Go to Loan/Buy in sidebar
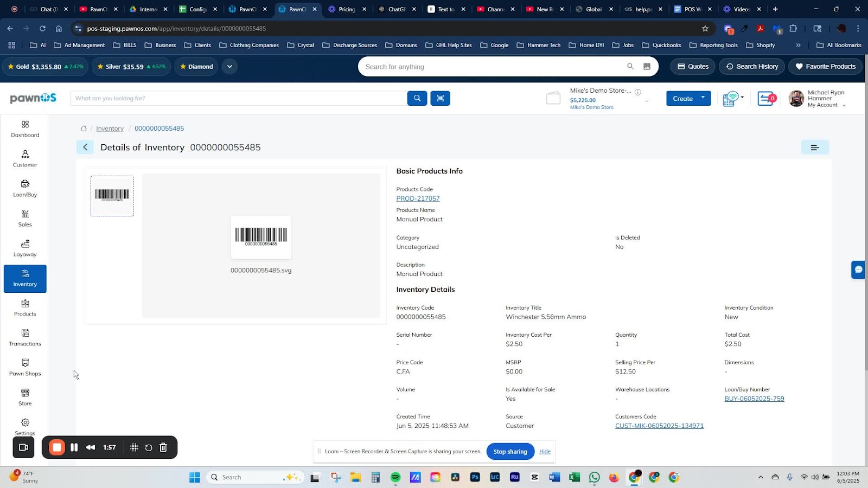The width and height of the screenshot is (868, 488). coord(25,189)
